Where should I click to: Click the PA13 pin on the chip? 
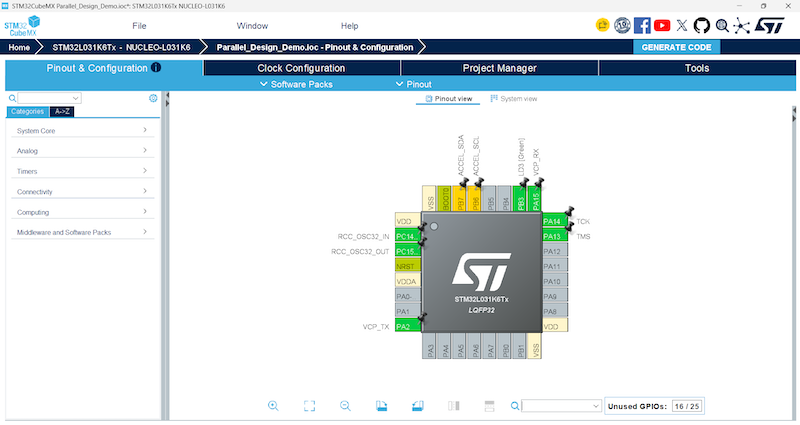pos(555,236)
